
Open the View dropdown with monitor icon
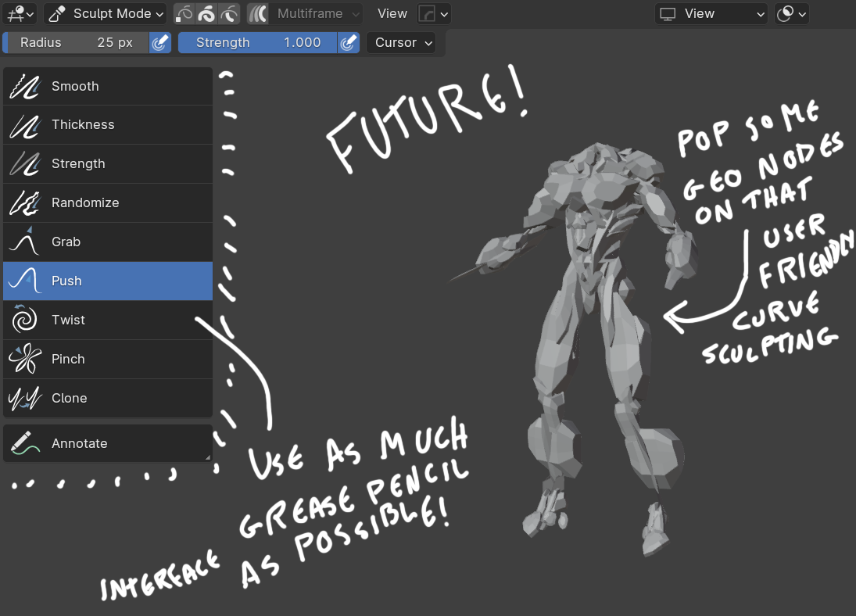pos(711,13)
